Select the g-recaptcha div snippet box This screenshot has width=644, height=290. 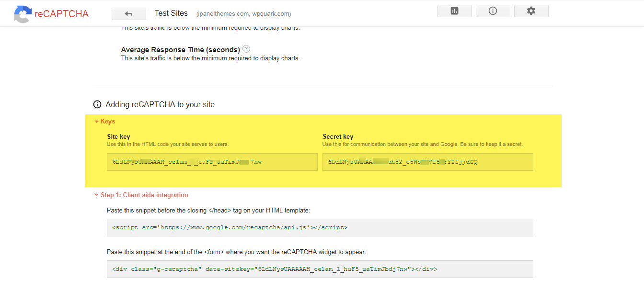point(320,269)
